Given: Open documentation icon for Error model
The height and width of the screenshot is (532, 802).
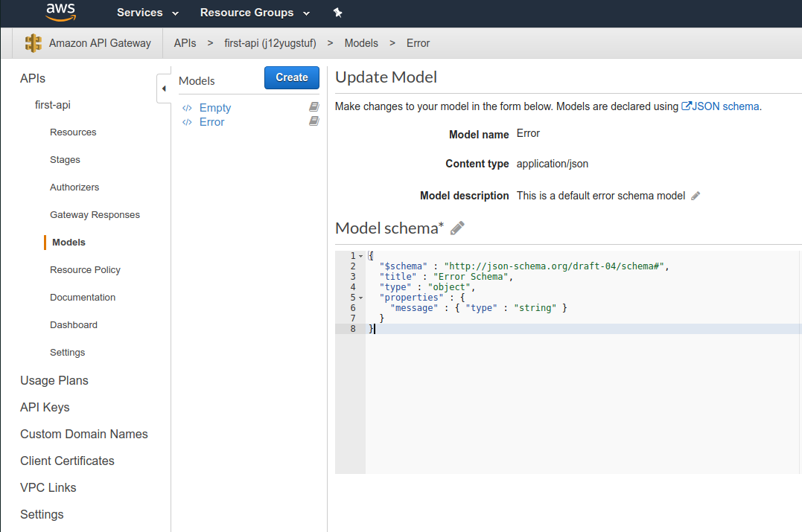Looking at the screenshot, I should pyautogui.click(x=314, y=121).
